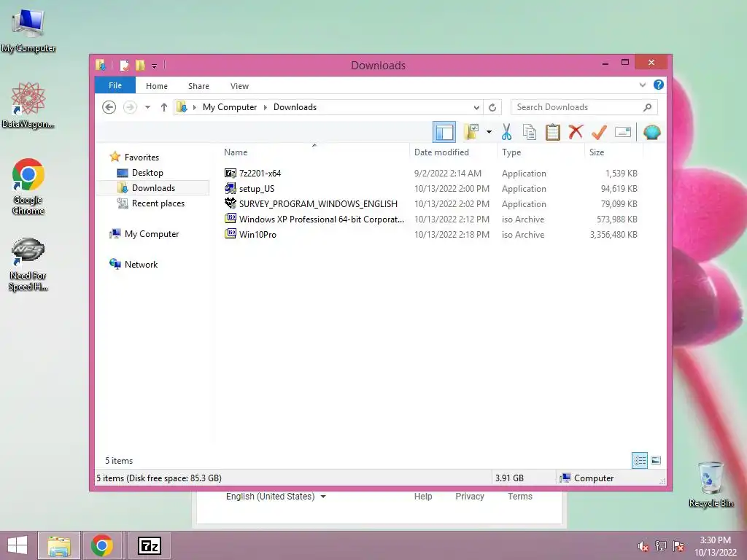Switch to the Share ribbon tab
747x560 pixels.
(x=198, y=86)
